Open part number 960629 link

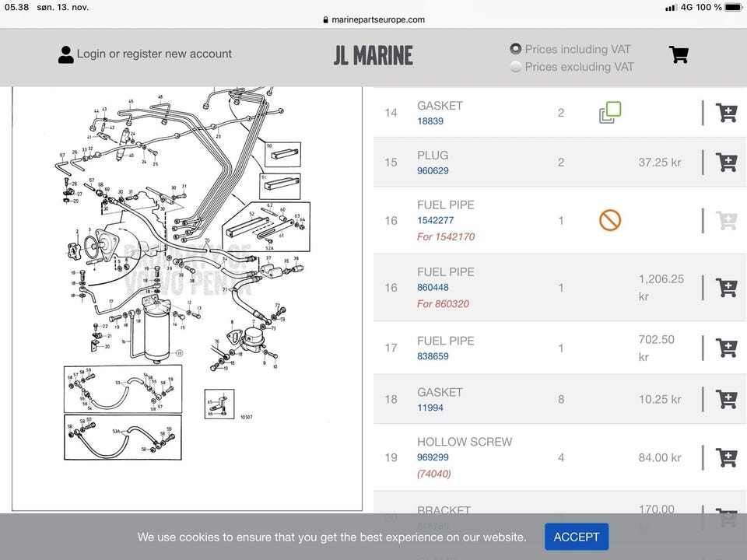[433, 170]
